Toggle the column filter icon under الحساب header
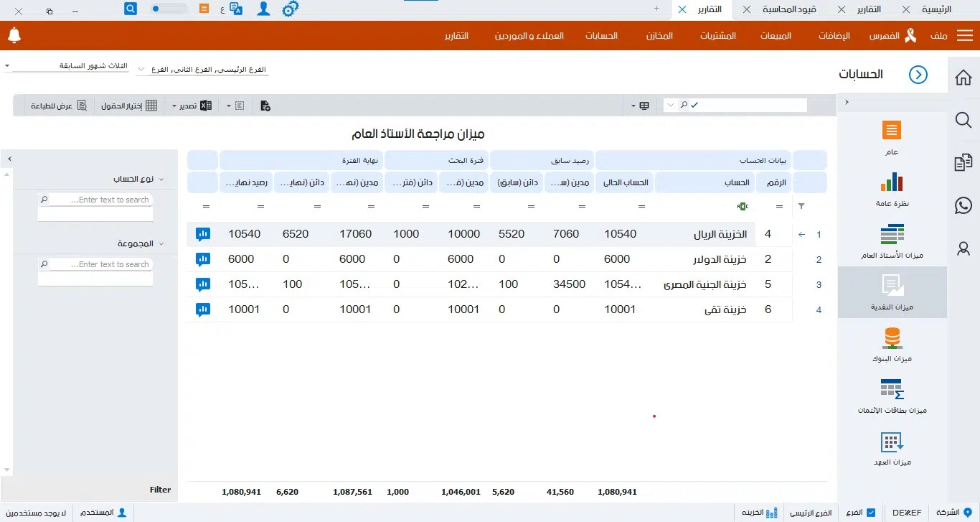 point(743,206)
